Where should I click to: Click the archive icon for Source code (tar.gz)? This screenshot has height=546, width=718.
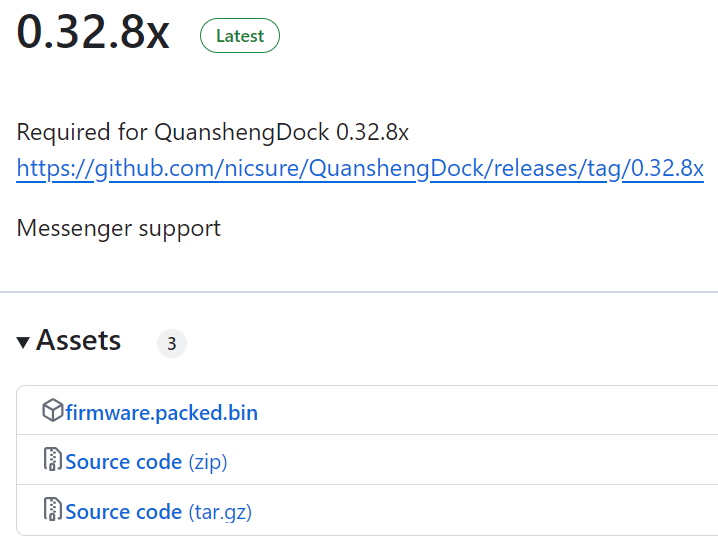(x=53, y=509)
